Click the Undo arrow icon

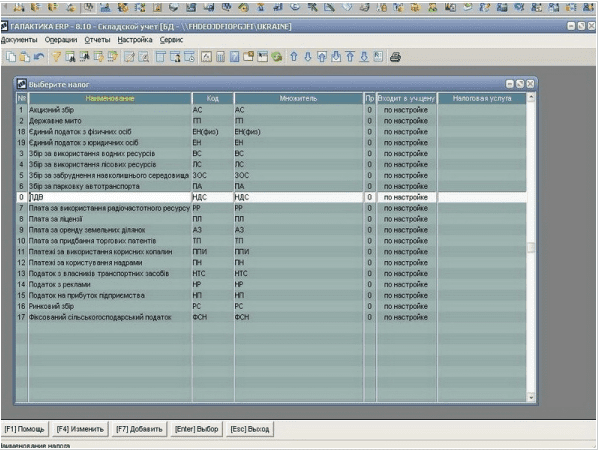[x=39, y=57]
